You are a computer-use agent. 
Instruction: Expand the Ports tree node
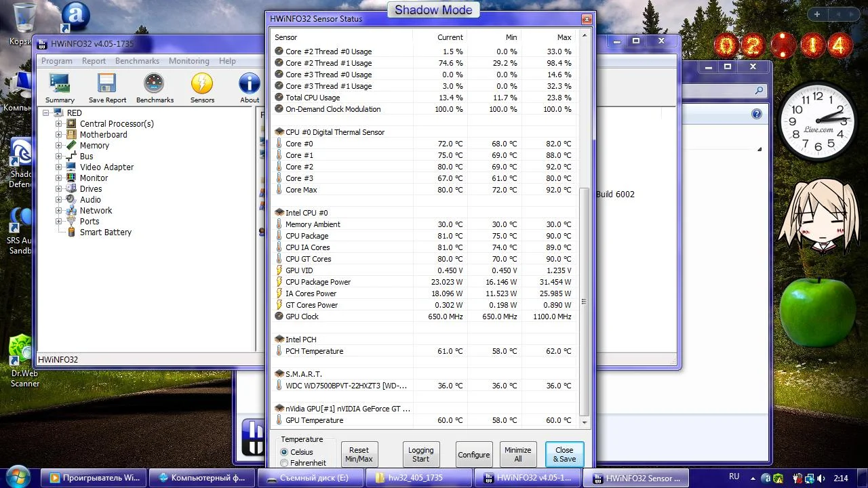58,222
